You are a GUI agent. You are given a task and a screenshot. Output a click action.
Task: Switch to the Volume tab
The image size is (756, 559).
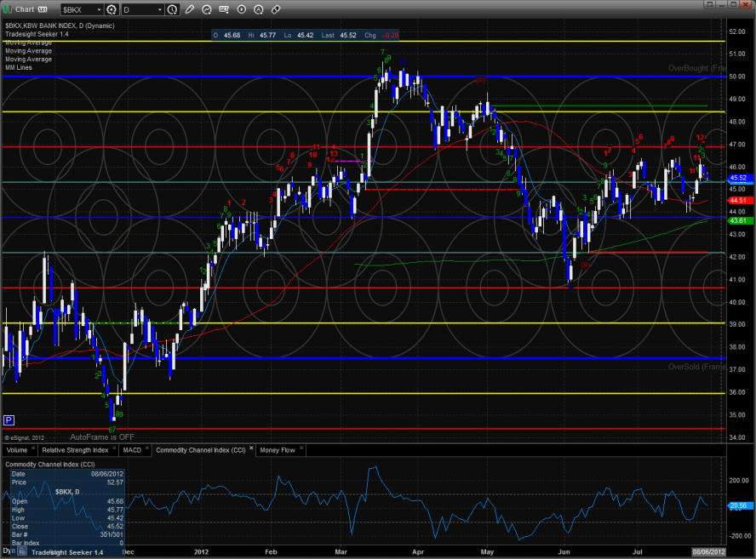[x=17, y=449]
